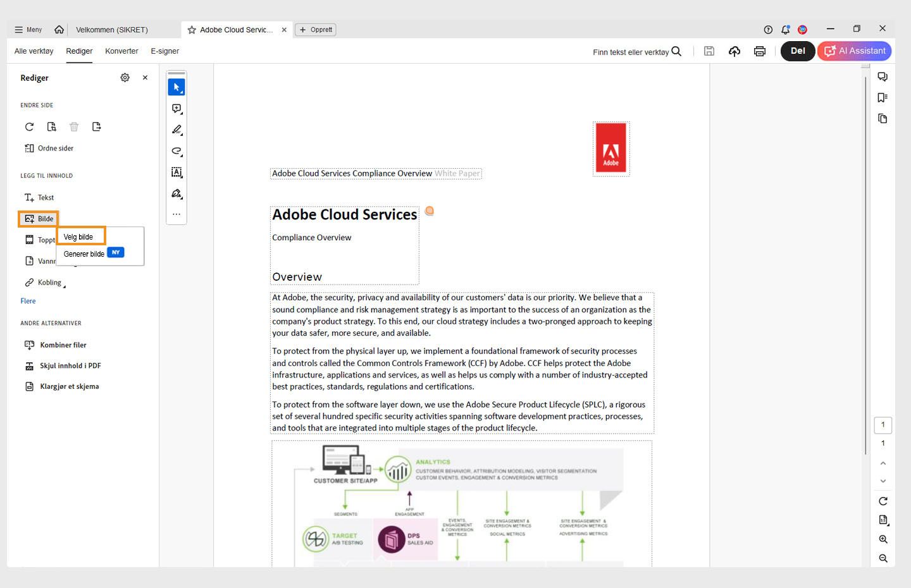Select the comment annotation tool
This screenshot has height=588, width=911.
pyautogui.click(x=177, y=108)
